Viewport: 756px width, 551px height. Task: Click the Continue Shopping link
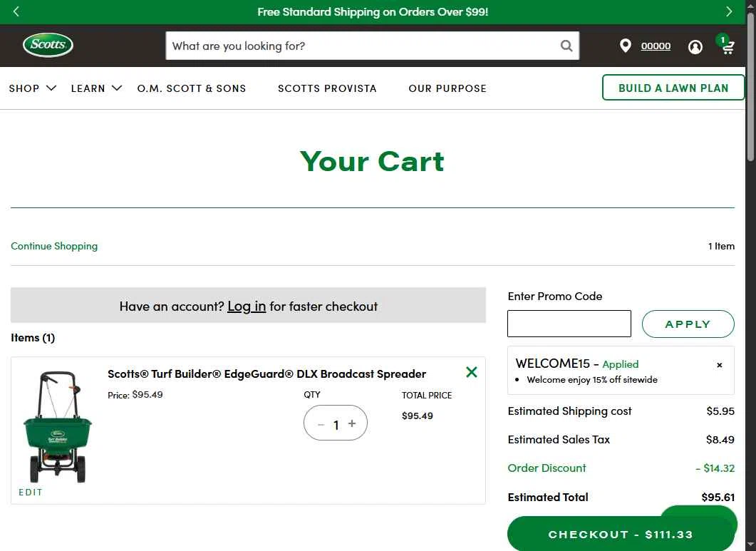click(x=54, y=246)
